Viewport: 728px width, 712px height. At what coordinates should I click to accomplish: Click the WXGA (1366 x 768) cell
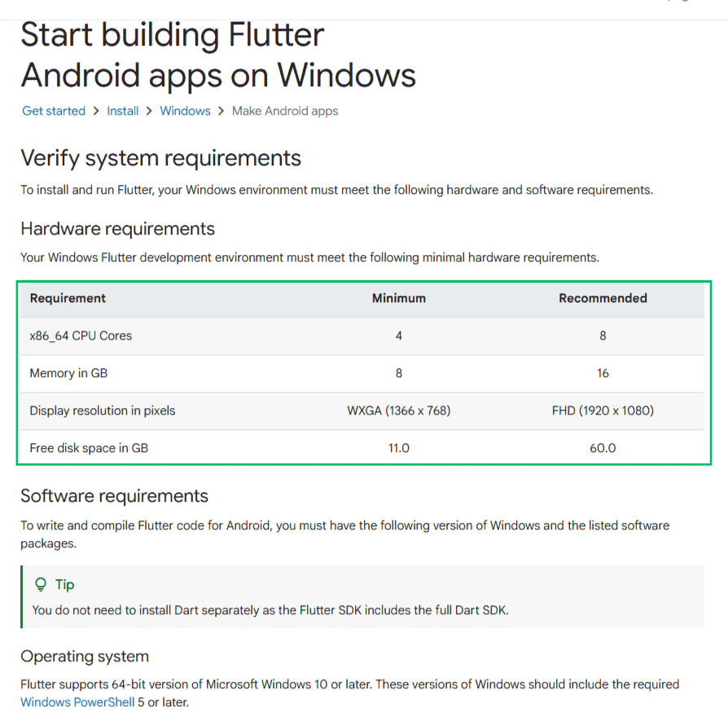tap(399, 411)
